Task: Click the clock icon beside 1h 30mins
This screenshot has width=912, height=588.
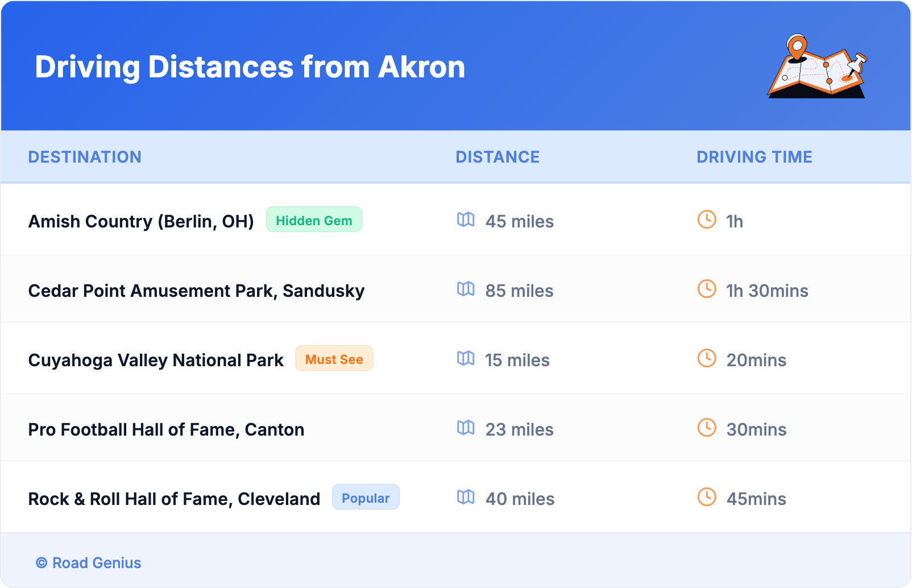Action: (707, 289)
